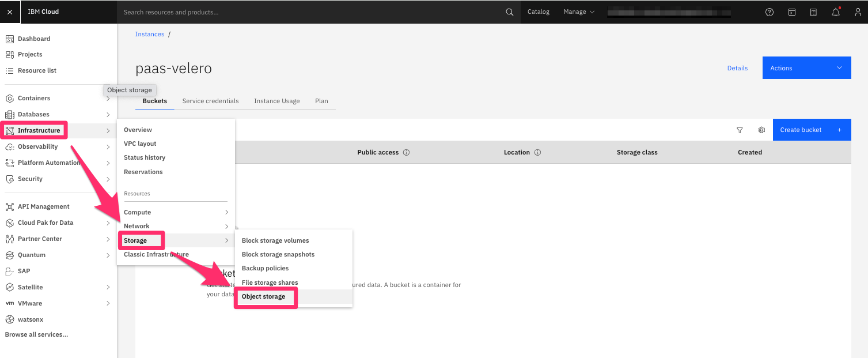Viewport: 868px width, 358px height.
Task: Click the SAP icon
Action: click(x=9, y=271)
